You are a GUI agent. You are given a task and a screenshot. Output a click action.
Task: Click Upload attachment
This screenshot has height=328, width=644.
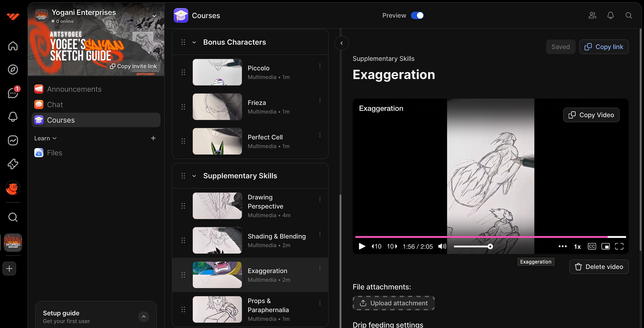(x=394, y=303)
